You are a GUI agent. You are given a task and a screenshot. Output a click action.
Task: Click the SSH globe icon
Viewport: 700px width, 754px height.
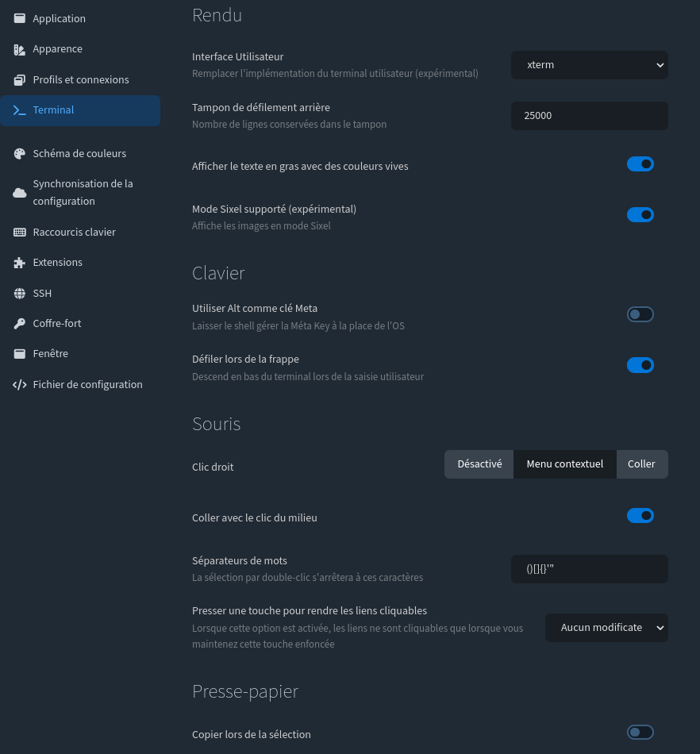(x=20, y=294)
